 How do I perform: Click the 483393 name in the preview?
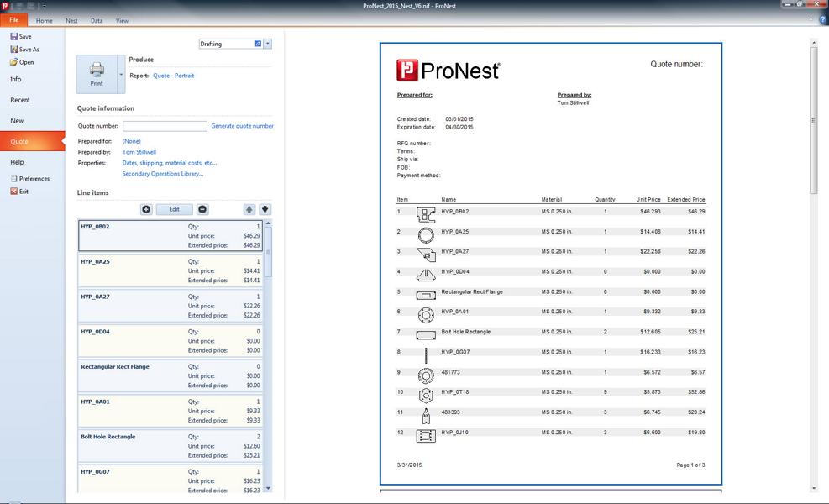point(450,412)
